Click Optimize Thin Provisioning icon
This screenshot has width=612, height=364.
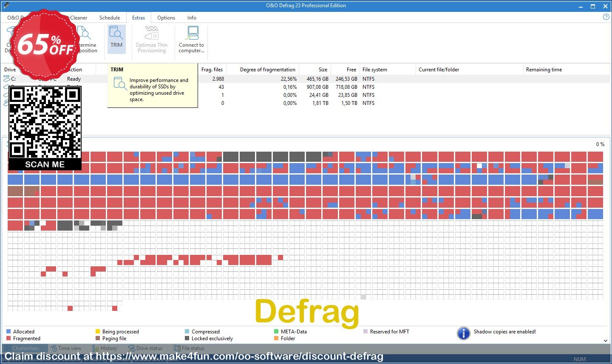(x=151, y=32)
